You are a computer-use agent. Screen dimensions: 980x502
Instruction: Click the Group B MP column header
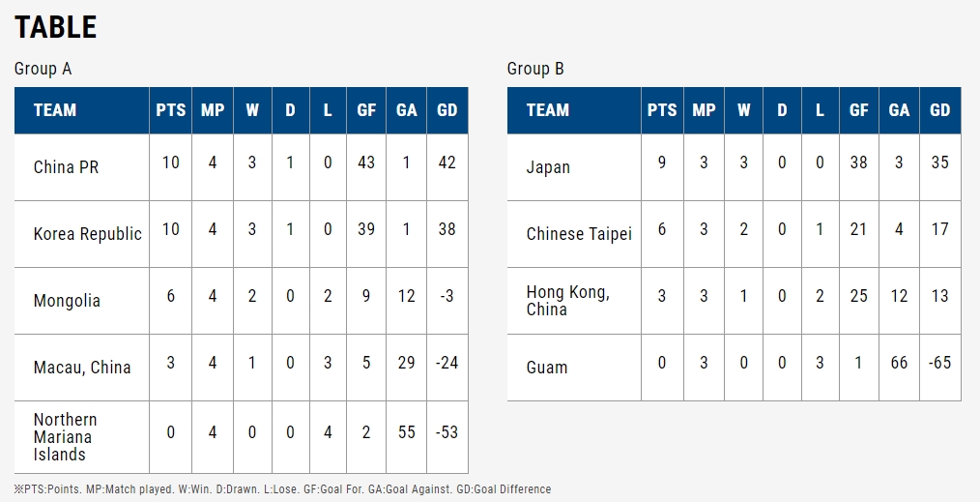coord(704,110)
